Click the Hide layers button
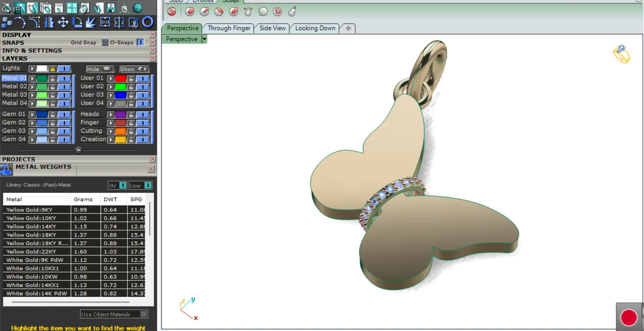 point(100,69)
